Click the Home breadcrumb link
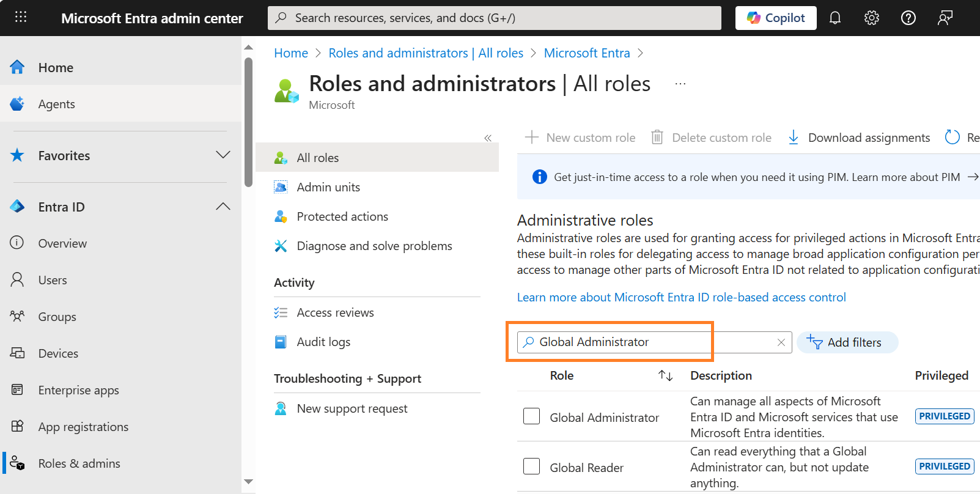This screenshot has height=494, width=980. pos(291,53)
